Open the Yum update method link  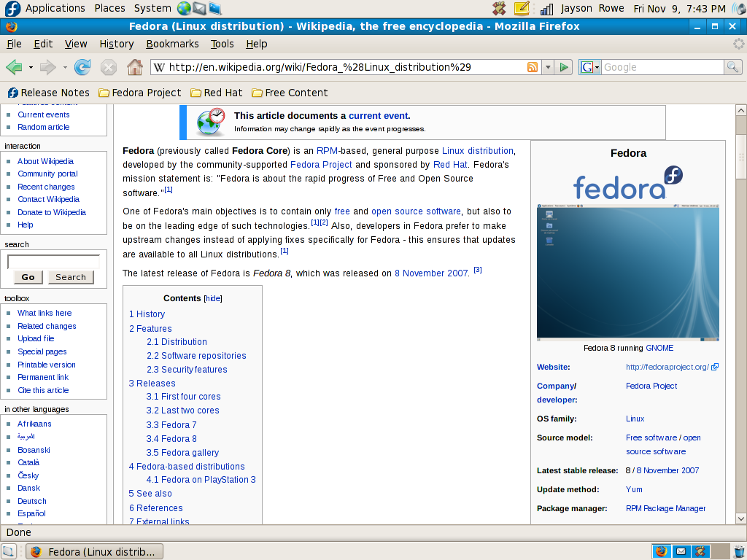634,489
